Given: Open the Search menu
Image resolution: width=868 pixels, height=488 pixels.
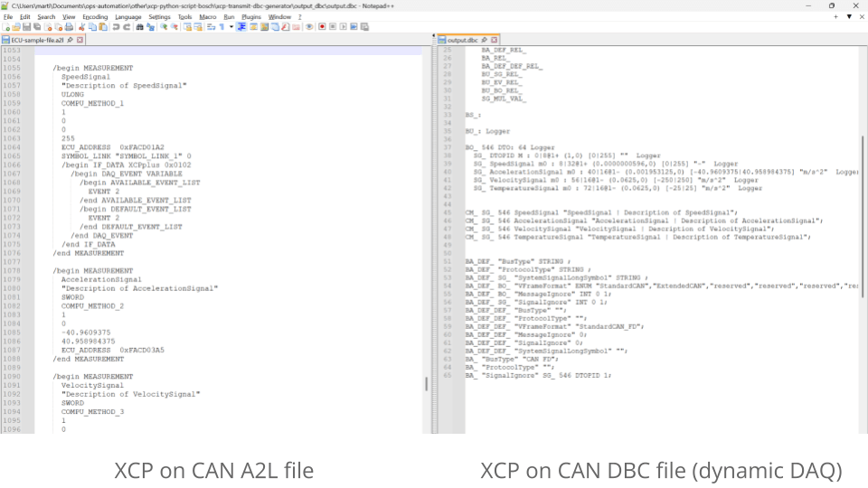Looking at the screenshot, I should tap(46, 17).
